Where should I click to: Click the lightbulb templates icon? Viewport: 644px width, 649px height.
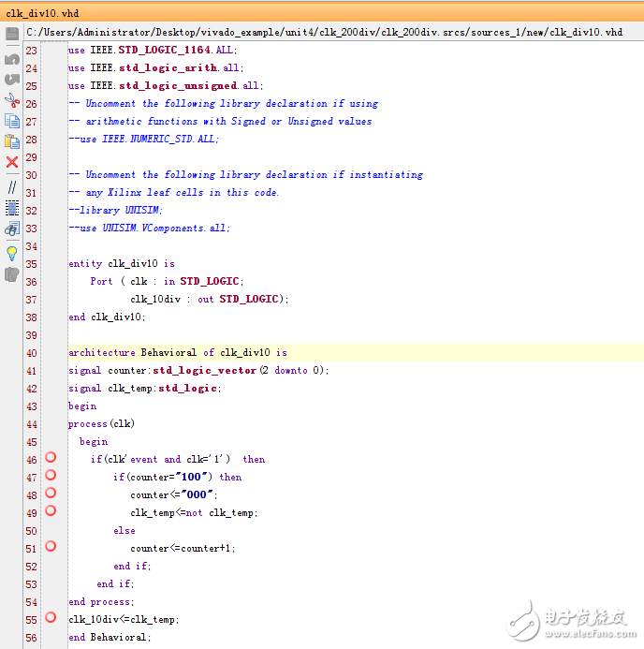12,253
